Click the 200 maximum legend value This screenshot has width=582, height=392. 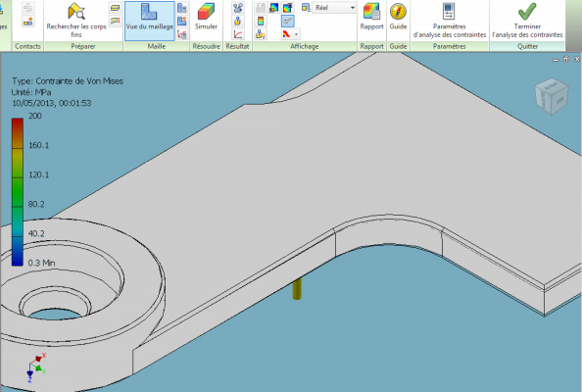35,116
